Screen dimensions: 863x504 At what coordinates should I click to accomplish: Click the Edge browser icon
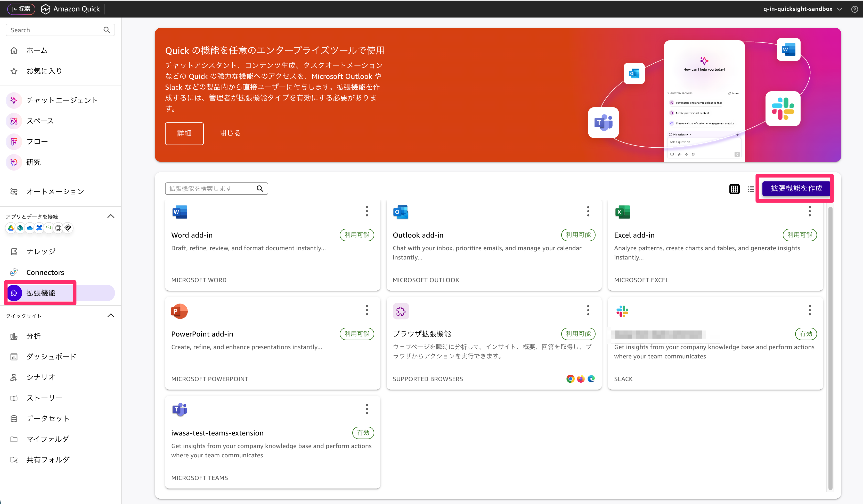click(x=591, y=379)
